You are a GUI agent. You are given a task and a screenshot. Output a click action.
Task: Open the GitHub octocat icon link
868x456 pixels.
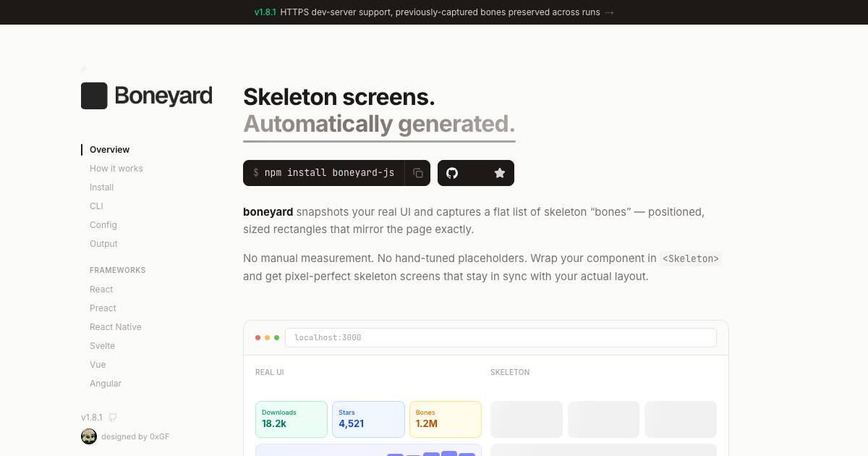(x=452, y=173)
